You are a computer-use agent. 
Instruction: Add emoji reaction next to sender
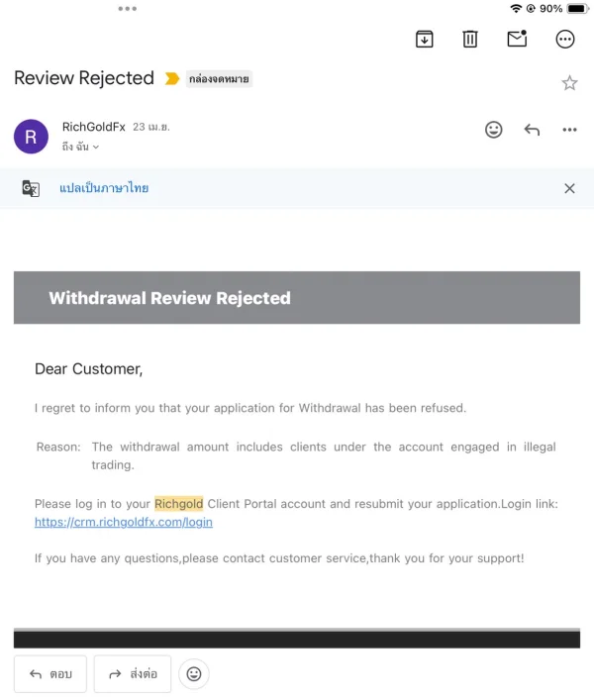coord(493,130)
